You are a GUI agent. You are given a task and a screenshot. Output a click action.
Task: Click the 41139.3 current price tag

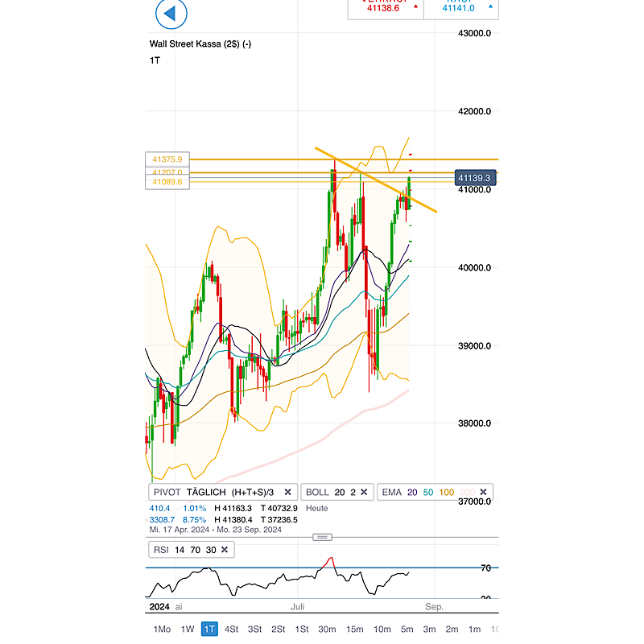[x=474, y=178]
